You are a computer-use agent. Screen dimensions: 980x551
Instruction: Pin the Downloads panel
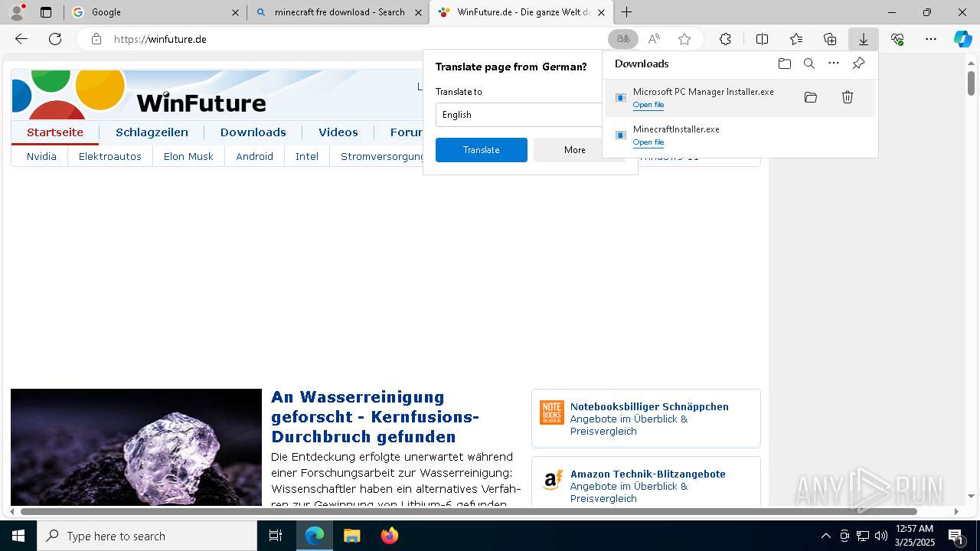pos(858,64)
